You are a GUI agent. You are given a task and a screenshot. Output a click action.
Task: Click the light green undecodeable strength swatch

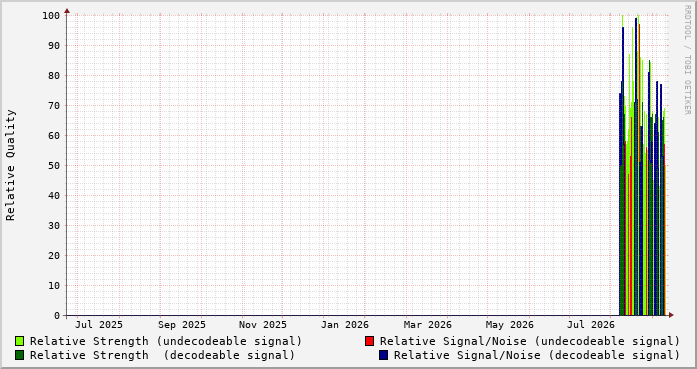point(20,341)
